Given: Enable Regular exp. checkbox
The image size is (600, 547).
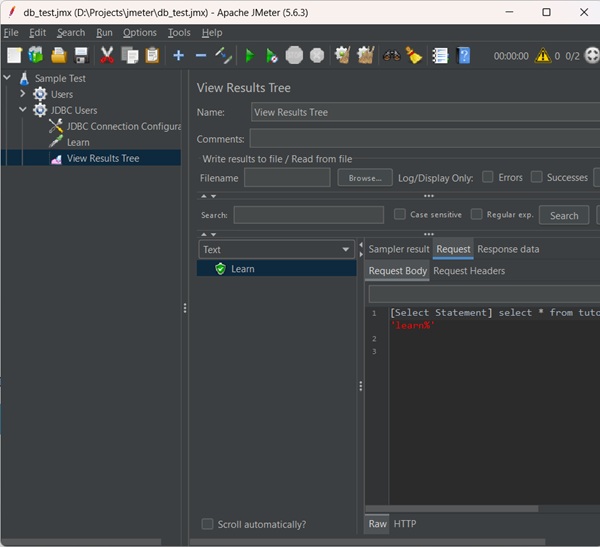Looking at the screenshot, I should [476, 214].
